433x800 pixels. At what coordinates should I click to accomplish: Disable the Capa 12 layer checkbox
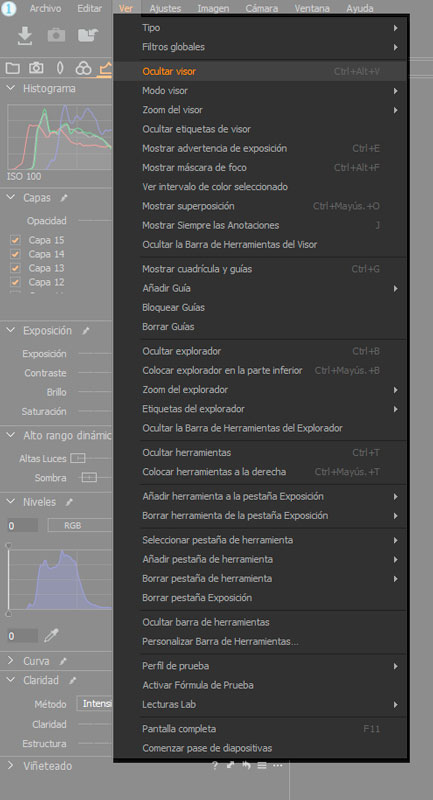tap(15, 282)
